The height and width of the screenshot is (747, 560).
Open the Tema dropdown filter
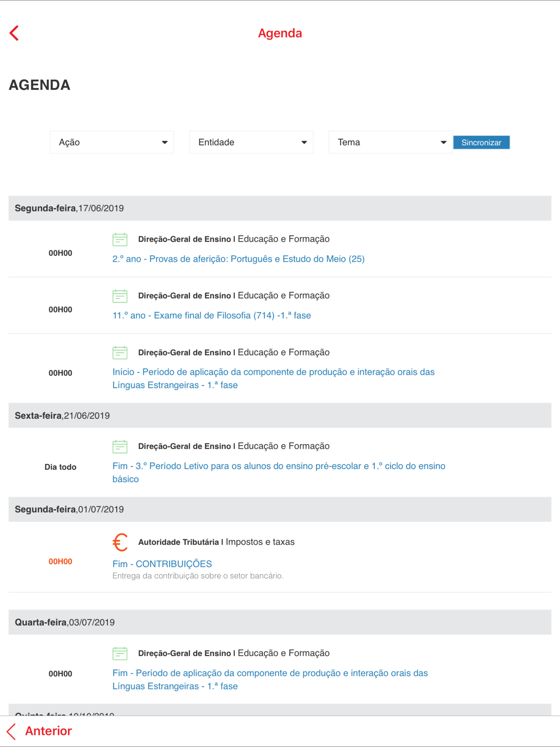coord(390,142)
